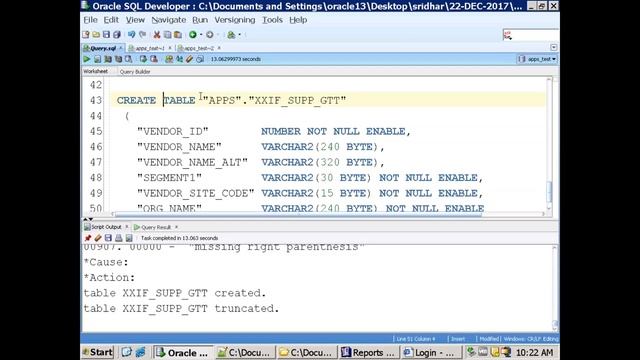640x360 pixels.
Task: Open the dropdown arrow beside SQL Worksheet icon
Action: click(x=240, y=35)
